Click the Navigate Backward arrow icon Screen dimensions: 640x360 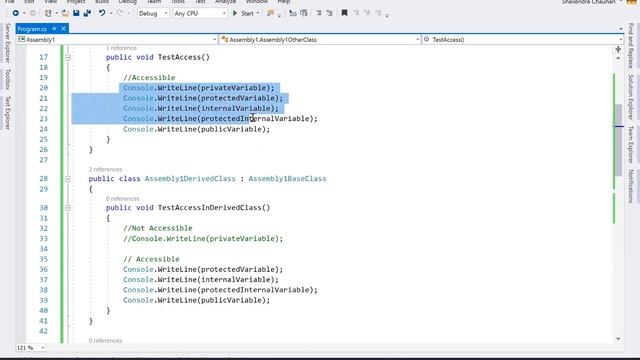[16, 13]
